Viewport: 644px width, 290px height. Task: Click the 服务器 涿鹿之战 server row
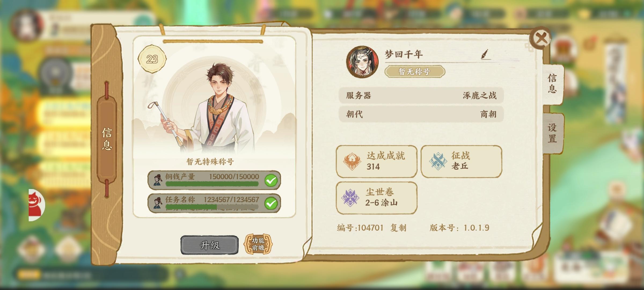(421, 95)
